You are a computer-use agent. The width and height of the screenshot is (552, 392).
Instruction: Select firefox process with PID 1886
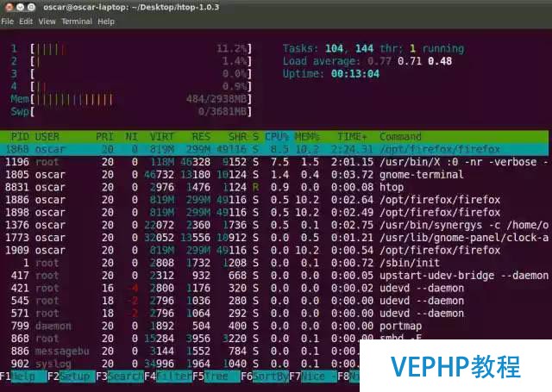click(274, 200)
